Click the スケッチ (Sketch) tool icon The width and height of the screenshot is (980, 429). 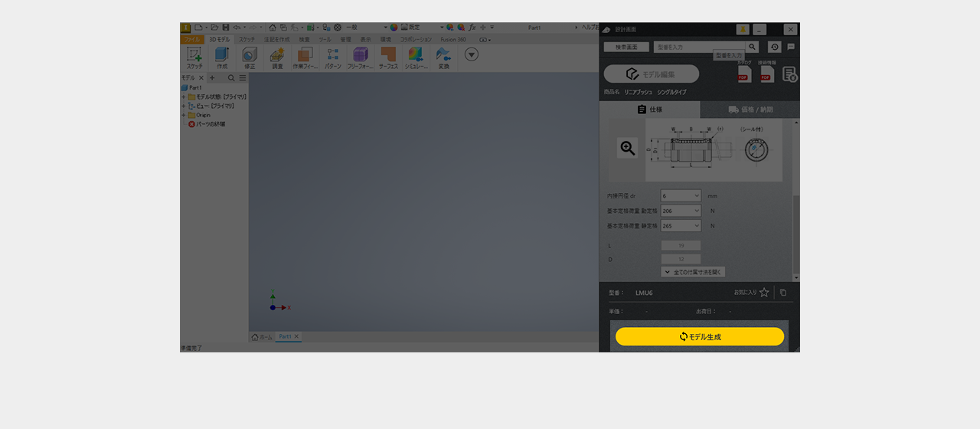194,55
